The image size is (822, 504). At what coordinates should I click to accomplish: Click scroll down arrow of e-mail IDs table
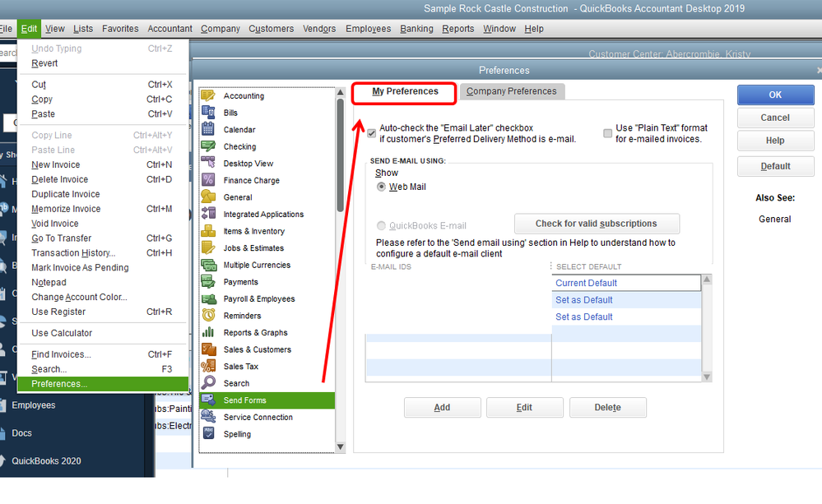tap(707, 377)
